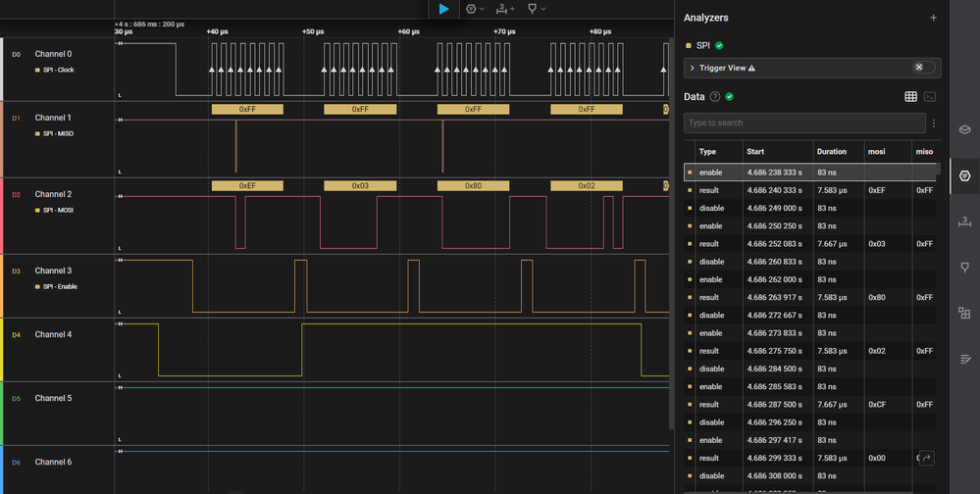The height and width of the screenshot is (494, 980).
Task: Click the SPI - MISO tag under Channel 1
Action: pos(58,133)
